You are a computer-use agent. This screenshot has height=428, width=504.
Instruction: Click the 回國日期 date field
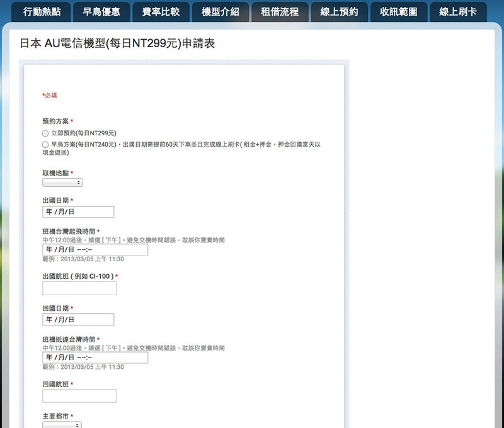(x=78, y=320)
